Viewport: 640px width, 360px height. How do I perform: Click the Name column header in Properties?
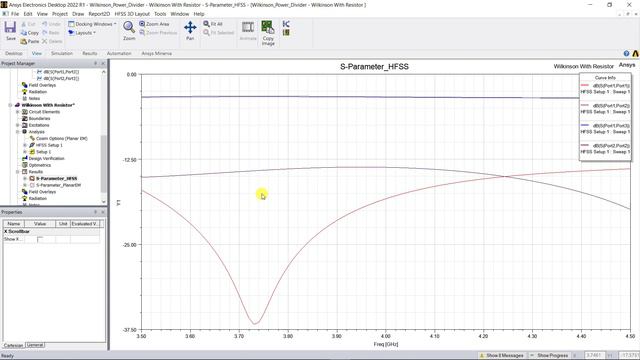[x=14, y=224]
